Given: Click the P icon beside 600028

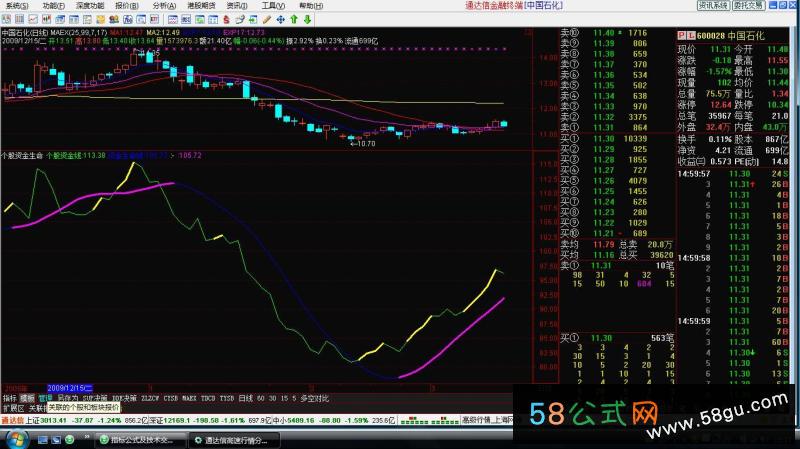Looking at the screenshot, I should [681, 36].
